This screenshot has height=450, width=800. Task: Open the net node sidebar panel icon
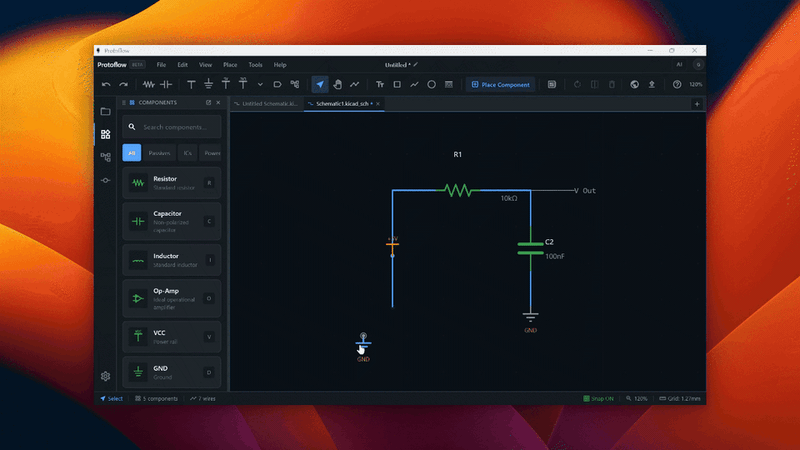(x=106, y=180)
